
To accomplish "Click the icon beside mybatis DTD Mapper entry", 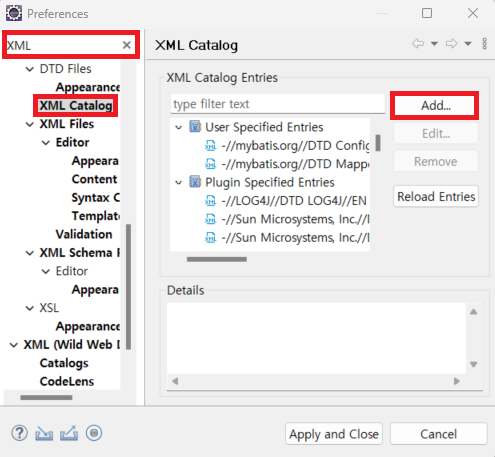I will [210, 164].
